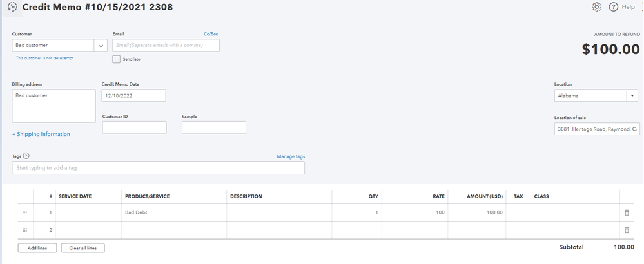Click the Cc/Bcc link

[x=211, y=33]
